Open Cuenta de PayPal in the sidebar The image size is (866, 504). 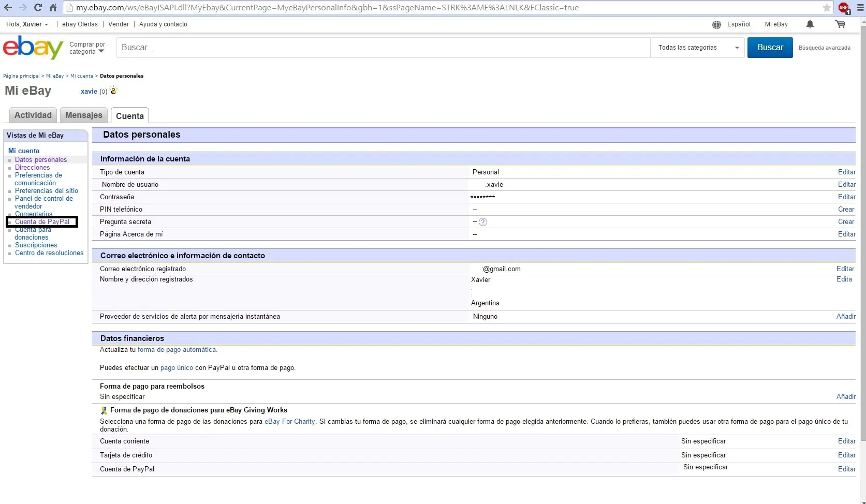click(42, 222)
